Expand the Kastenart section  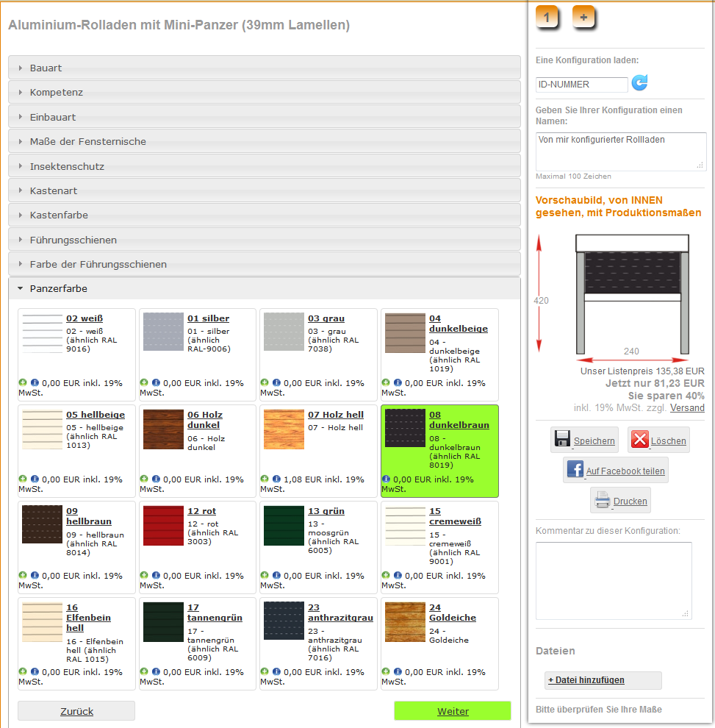tap(264, 190)
